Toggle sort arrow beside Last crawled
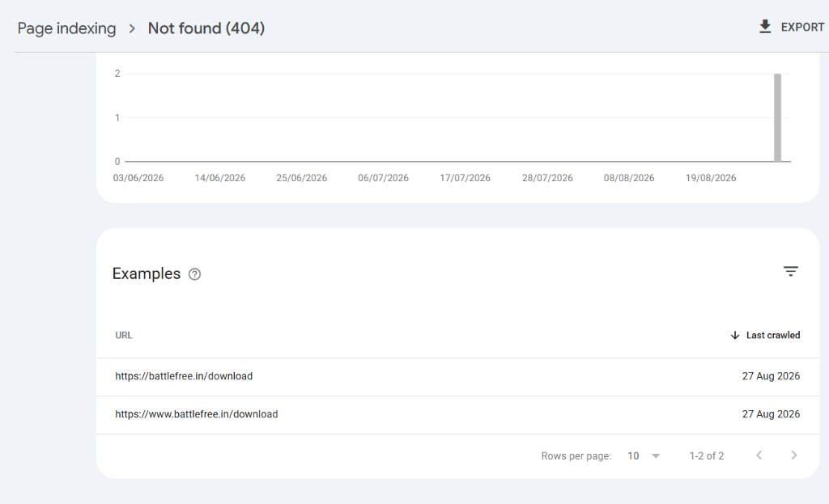 (x=735, y=336)
